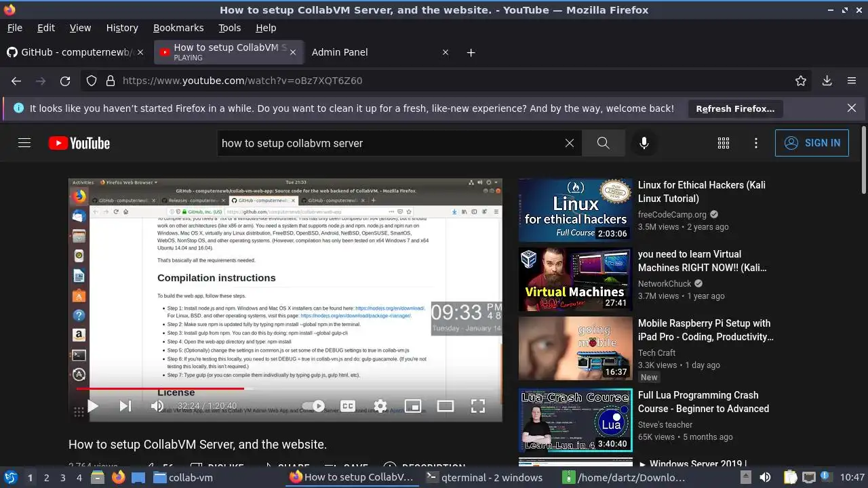Image resolution: width=868 pixels, height=488 pixels.
Task: Open the qterminal taskbar entry
Action: click(x=485, y=477)
